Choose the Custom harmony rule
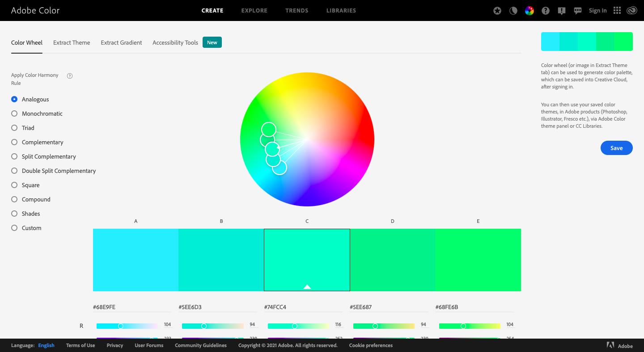Image resolution: width=644 pixels, height=352 pixels. click(x=26, y=228)
